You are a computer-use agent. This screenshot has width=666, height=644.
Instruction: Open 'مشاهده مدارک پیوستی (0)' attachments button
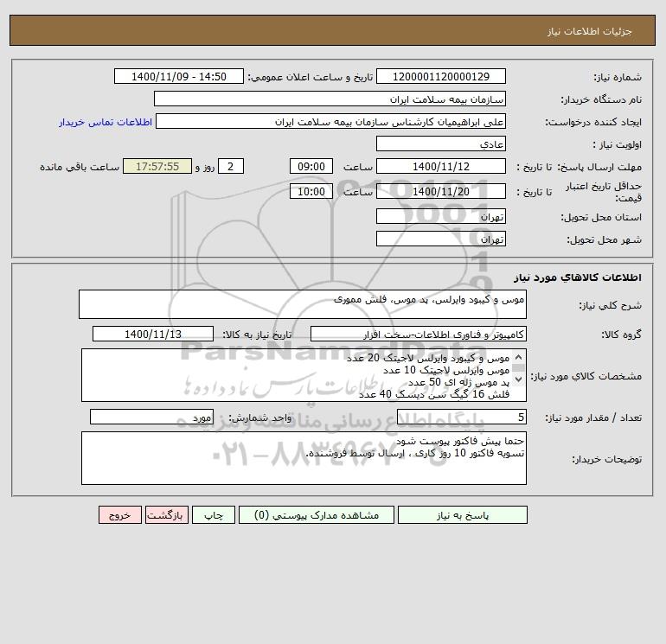click(317, 515)
